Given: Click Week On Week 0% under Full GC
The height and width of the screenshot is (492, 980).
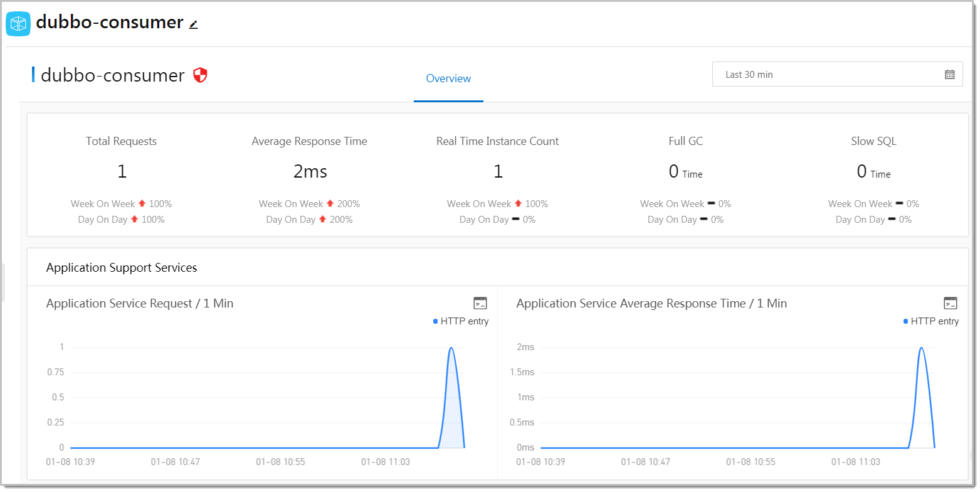Looking at the screenshot, I should point(686,204).
